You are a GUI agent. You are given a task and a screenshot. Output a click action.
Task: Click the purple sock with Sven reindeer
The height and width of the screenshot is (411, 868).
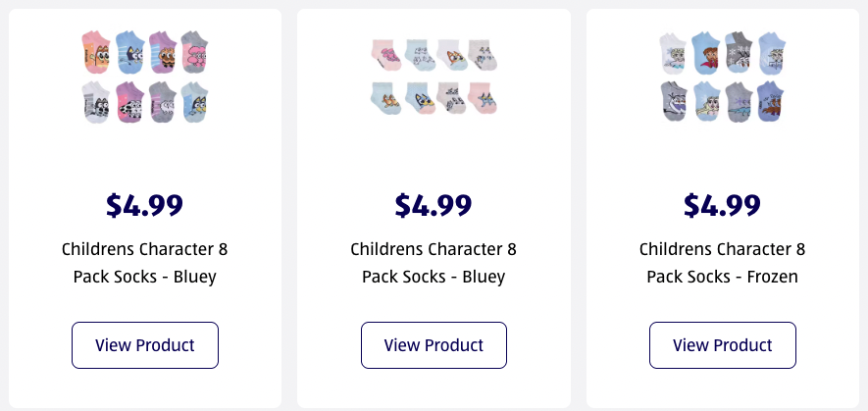pos(770,100)
